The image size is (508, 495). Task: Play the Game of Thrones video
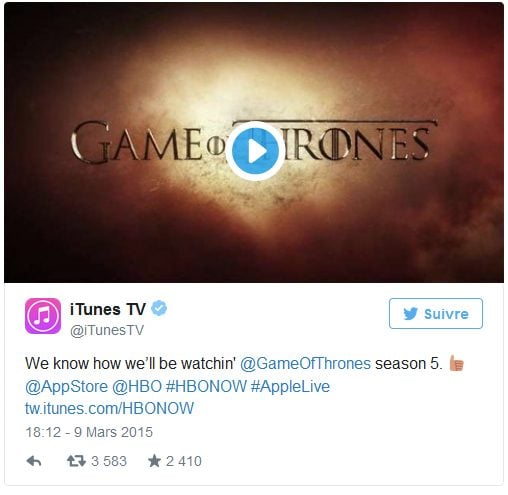coord(255,151)
